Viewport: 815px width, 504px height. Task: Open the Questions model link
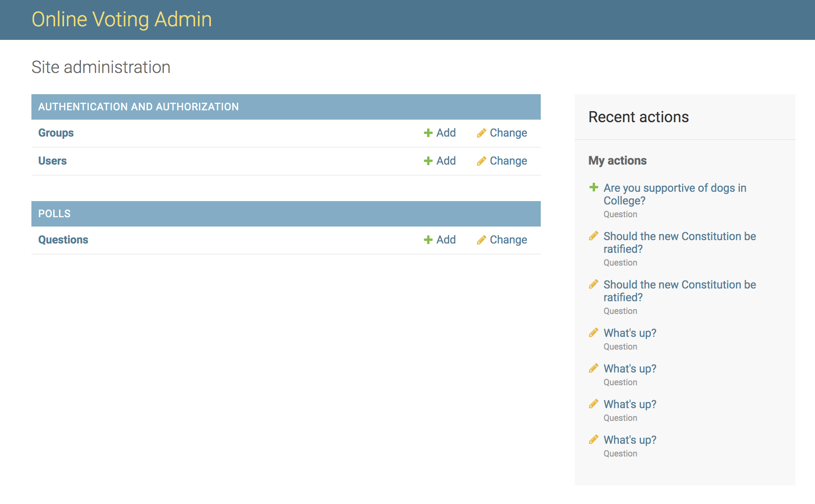coord(63,240)
